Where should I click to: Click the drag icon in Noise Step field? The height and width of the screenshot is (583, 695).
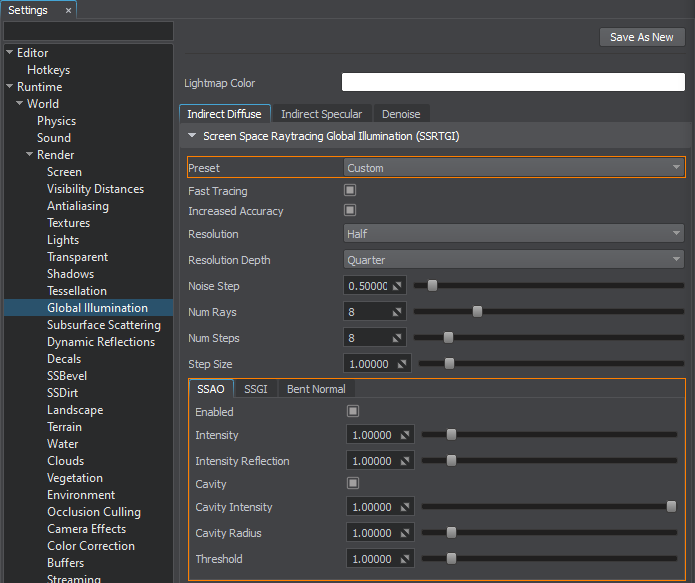tap(397, 286)
